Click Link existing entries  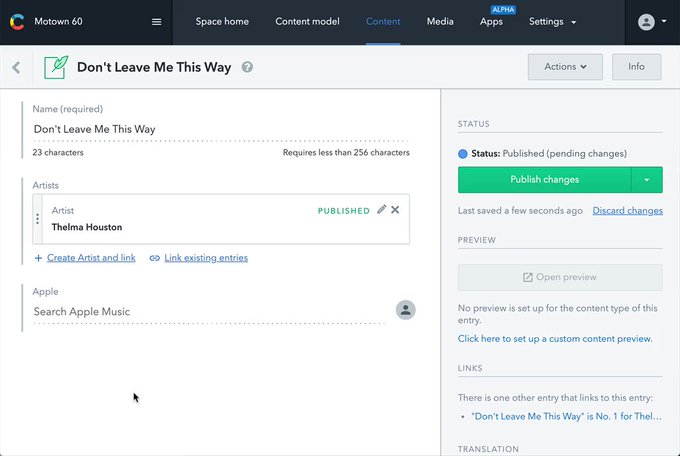tap(206, 258)
